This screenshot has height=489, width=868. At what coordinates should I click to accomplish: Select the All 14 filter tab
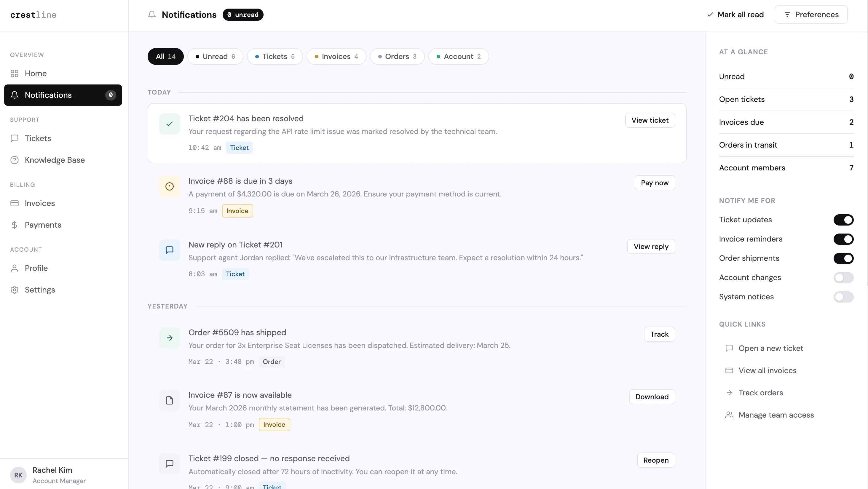coord(165,56)
